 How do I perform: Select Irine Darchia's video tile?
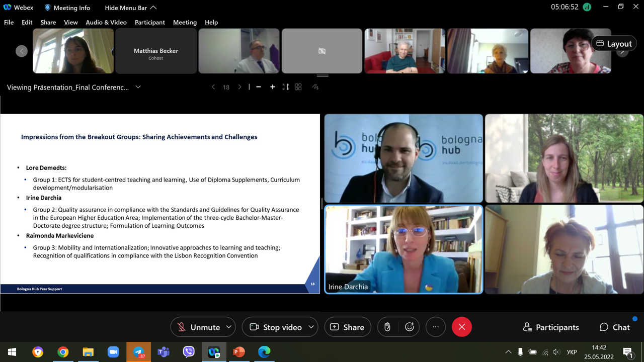pos(404,249)
